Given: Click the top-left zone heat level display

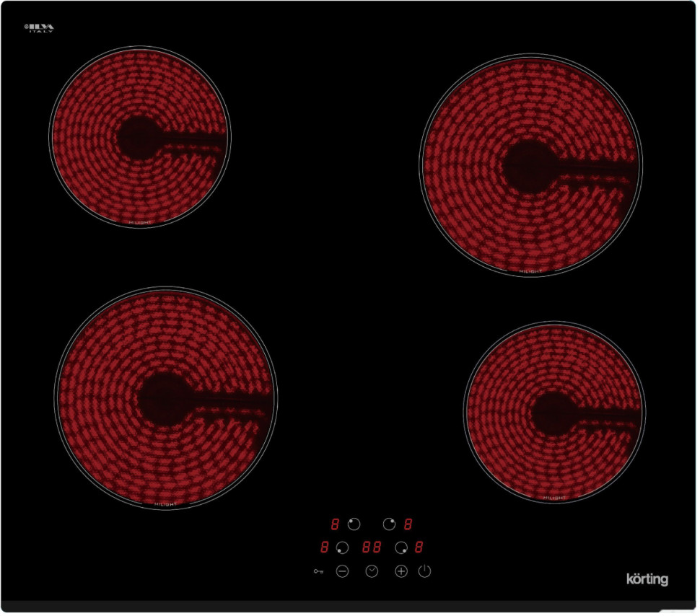Looking at the screenshot, I should pos(335,524).
